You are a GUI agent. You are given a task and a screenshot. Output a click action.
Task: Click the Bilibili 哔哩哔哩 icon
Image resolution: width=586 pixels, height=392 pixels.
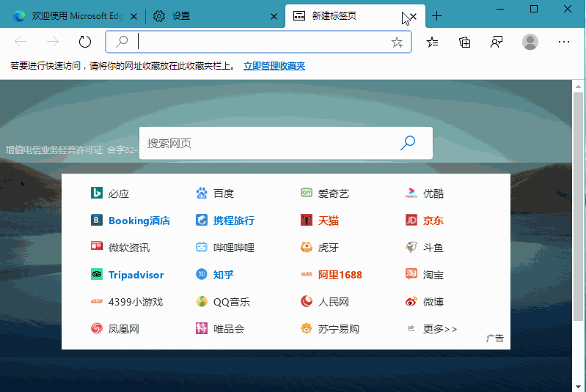pyautogui.click(x=202, y=247)
